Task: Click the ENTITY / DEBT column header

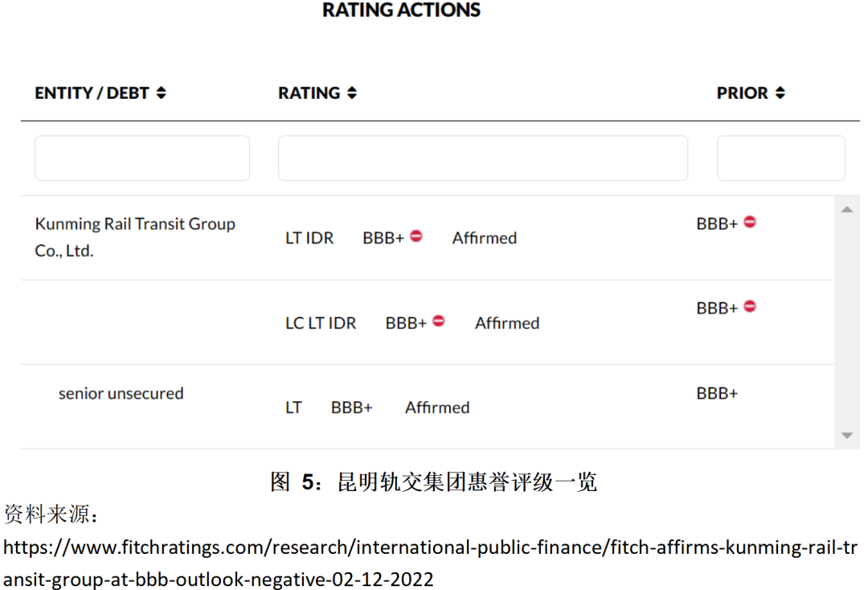Action: (x=92, y=93)
